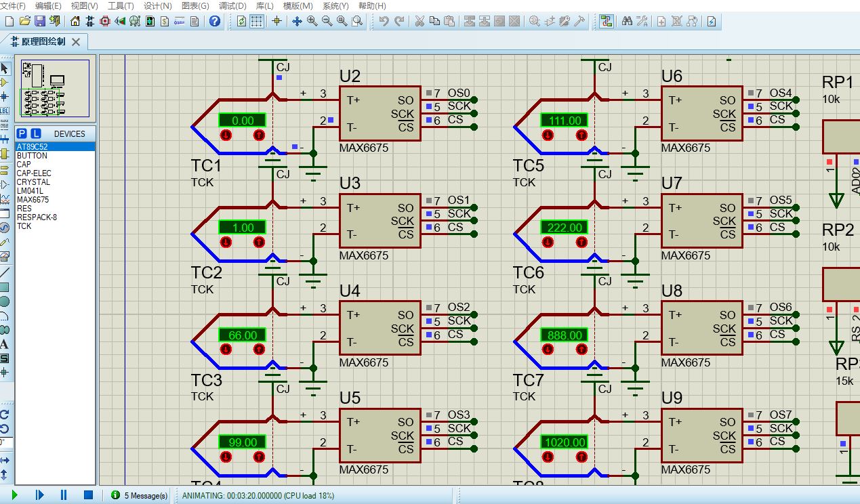Save the current project
This screenshot has width=860, height=504.
(40, 21)
